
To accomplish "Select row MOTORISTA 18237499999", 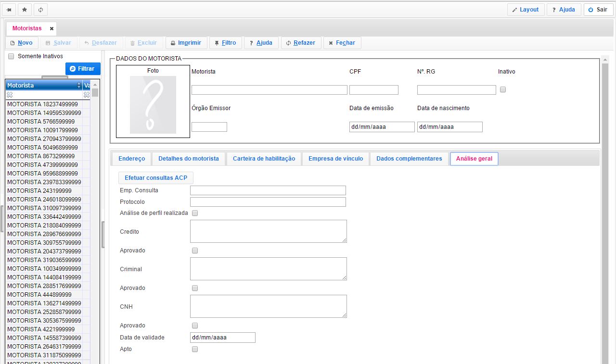I will (48, 104).
